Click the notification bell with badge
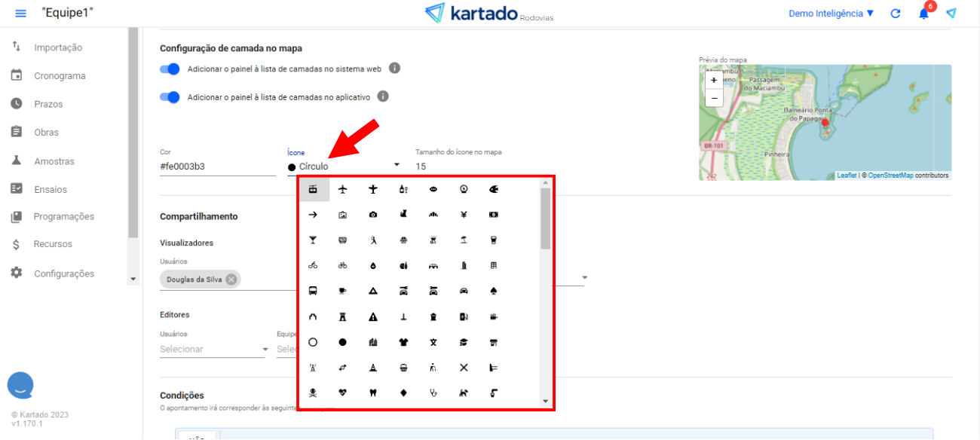The width and height of the screenshot is (980, 440). point(923,14)
